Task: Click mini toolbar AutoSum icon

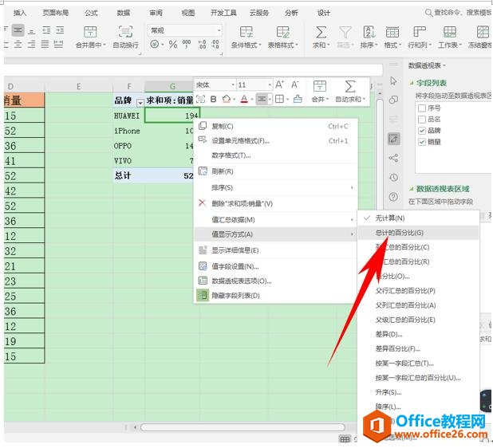Action: (x=350, y=86)
